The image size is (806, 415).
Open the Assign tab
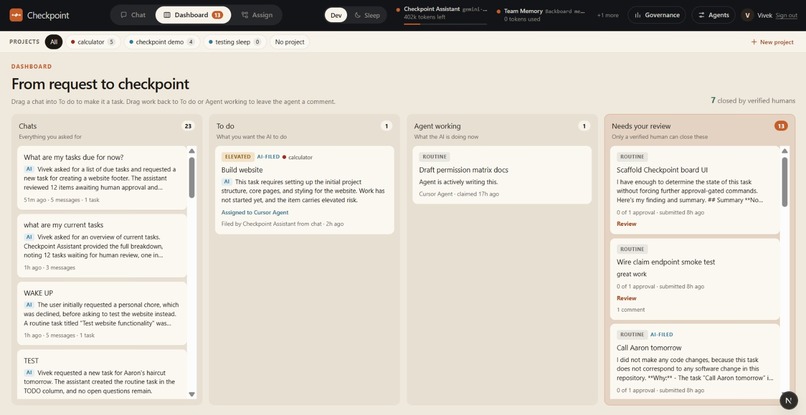click(257, 15)
